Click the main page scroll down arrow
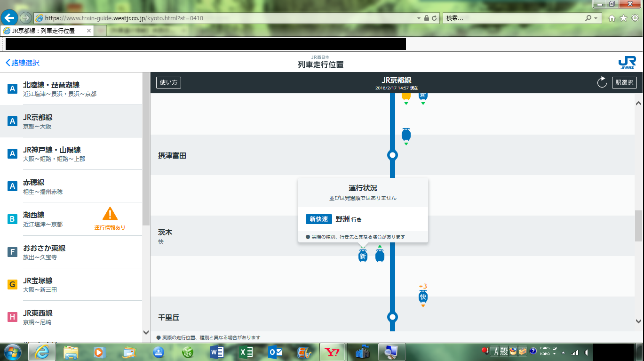This screenshot has width=644, height=361. (638, 321)
